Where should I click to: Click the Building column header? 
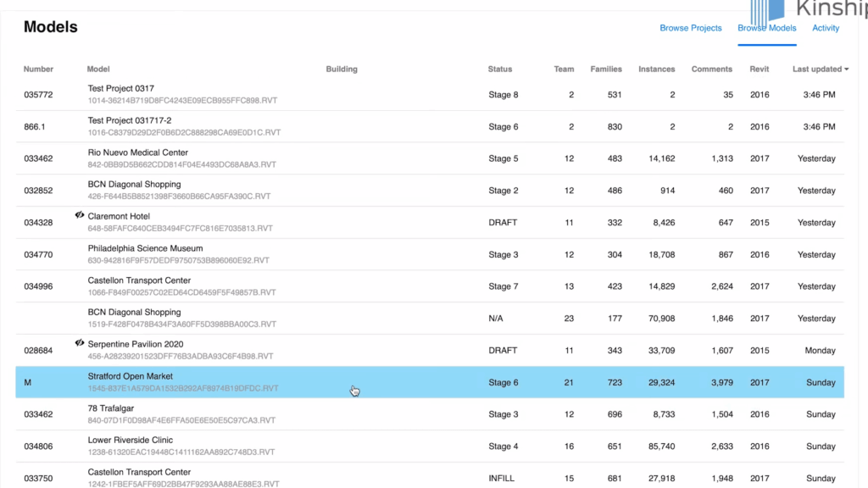coord(342,69)
